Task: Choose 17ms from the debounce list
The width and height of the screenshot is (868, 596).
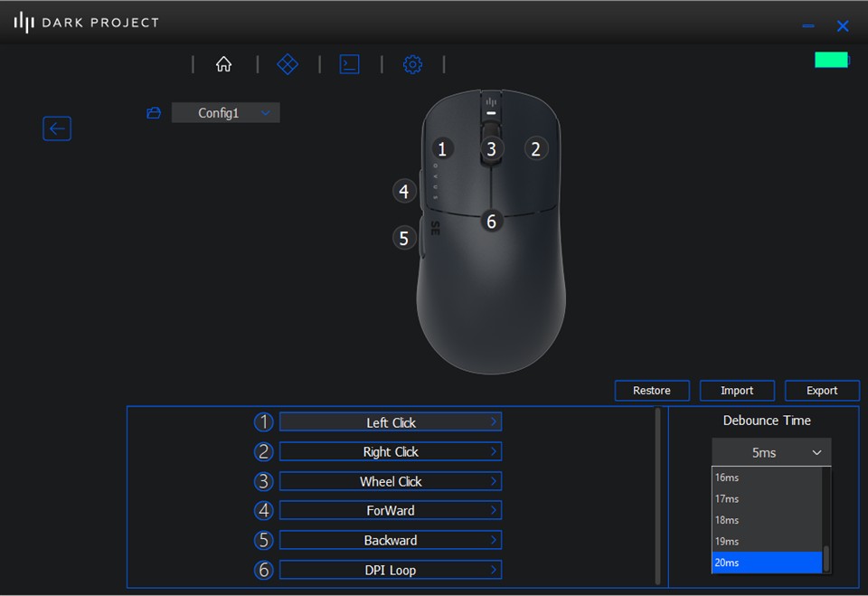Action: click(x=766, y=498)
